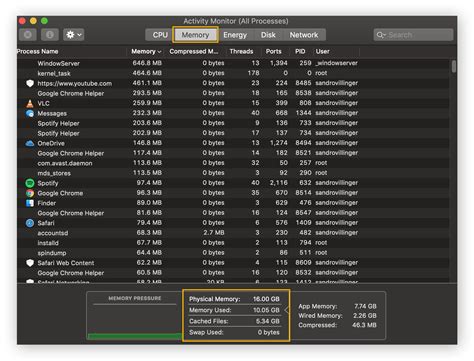Select the WindowServer process row
Viewport: 474px width, 361px height.
233,63
